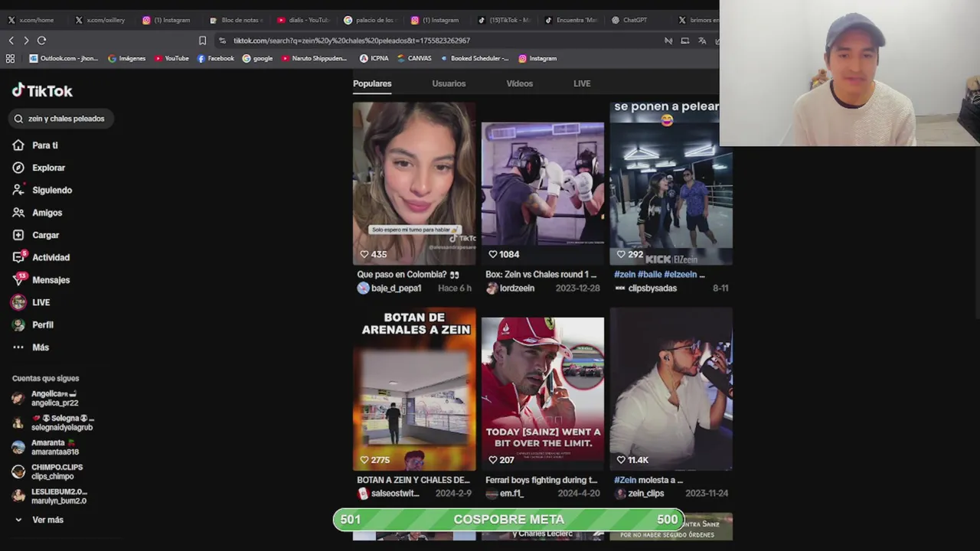Expand the Más menu dots

tap(18, 347)
